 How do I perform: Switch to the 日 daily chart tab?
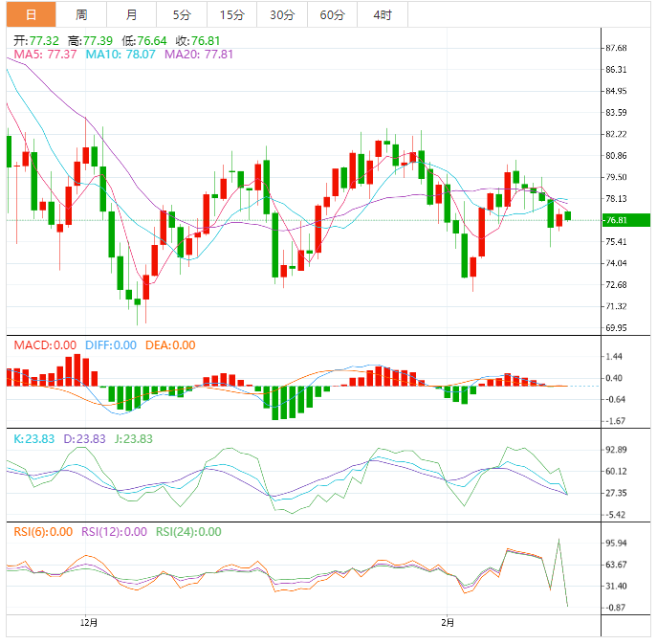point(31,14)
